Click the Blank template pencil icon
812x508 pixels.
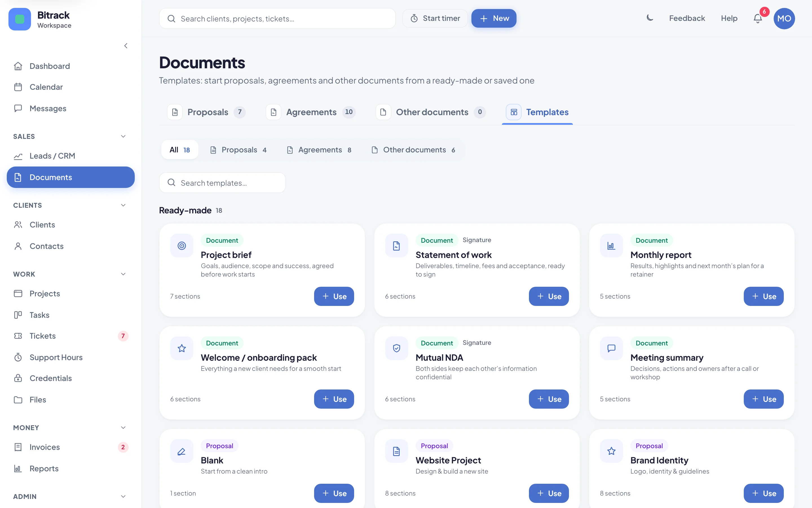point(182,451)
